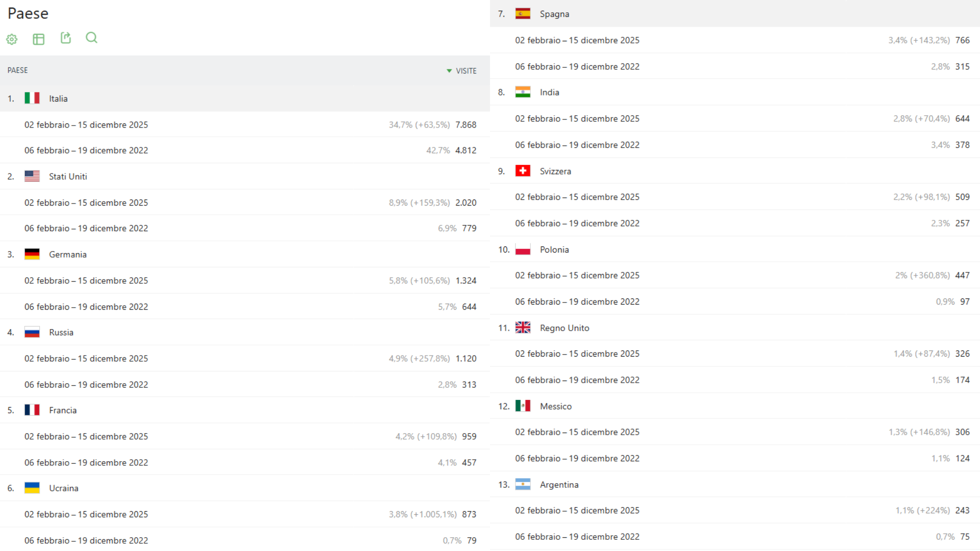
Task: Click the Regno Unito flag icon
Action: pos(523,328)
